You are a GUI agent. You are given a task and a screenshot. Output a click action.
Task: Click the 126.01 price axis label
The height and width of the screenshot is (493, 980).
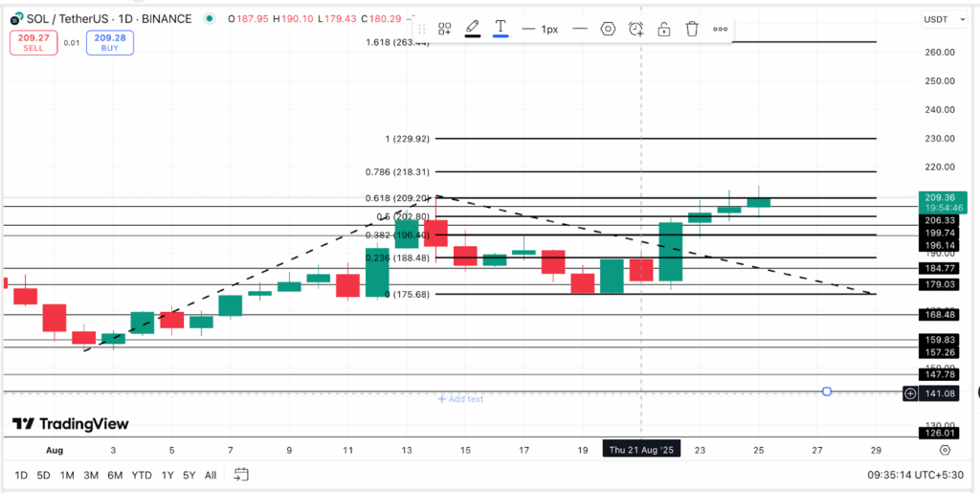tap(939, 433)
